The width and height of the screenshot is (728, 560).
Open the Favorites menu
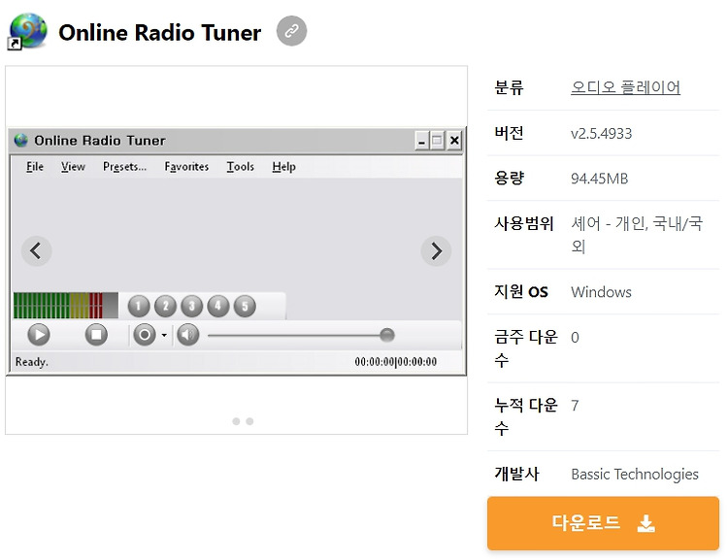tap(186, 167)
